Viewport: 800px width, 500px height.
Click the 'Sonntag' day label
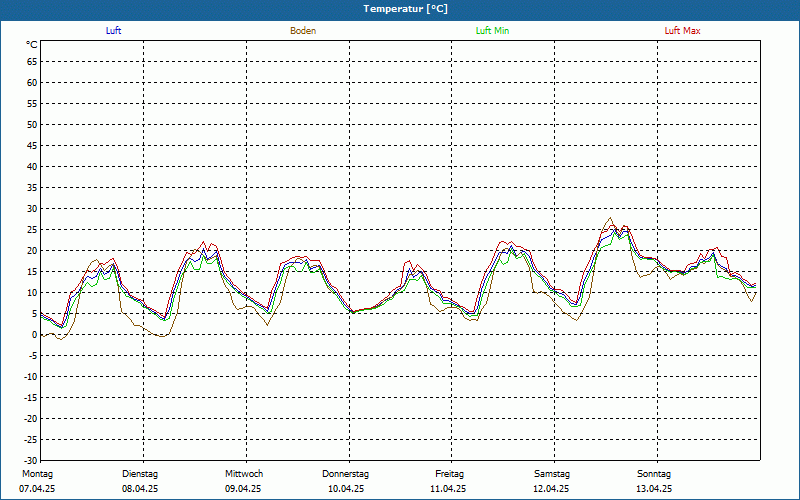coord(654,474)
